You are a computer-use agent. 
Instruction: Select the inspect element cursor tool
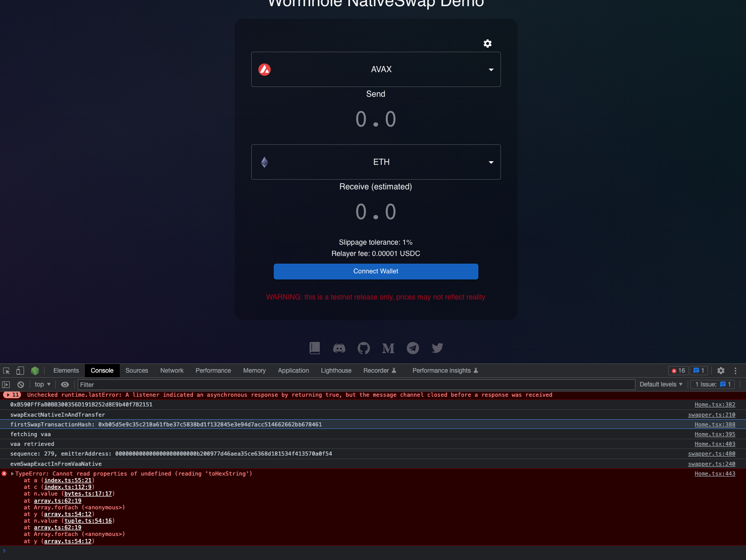point(6,370)
